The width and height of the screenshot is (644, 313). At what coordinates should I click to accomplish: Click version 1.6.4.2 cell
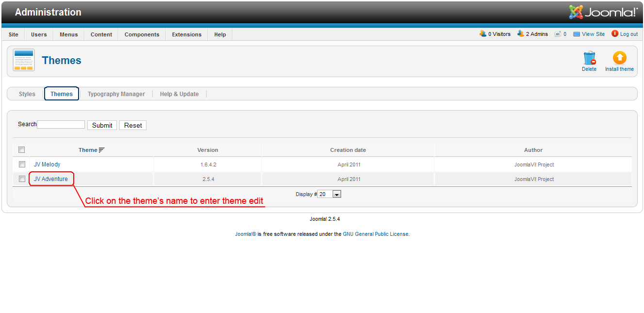pos(209,165)
